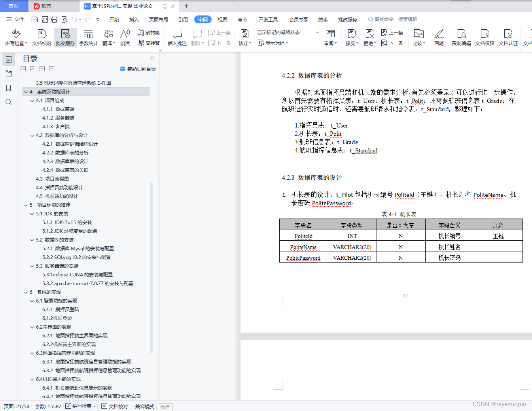Open a new document tab with plus

tap(186, 6)
